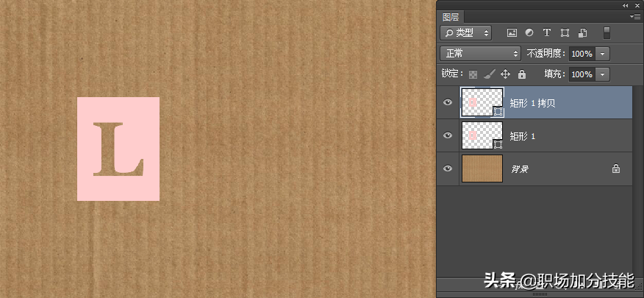
Task: Open the 正常 blend mode dropdown
Action: [481, 54]
